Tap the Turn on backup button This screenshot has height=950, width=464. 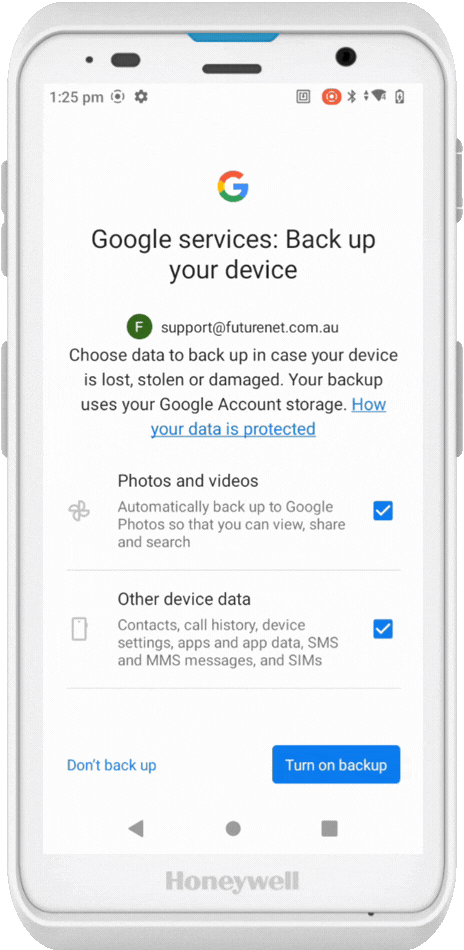point(336,765)
